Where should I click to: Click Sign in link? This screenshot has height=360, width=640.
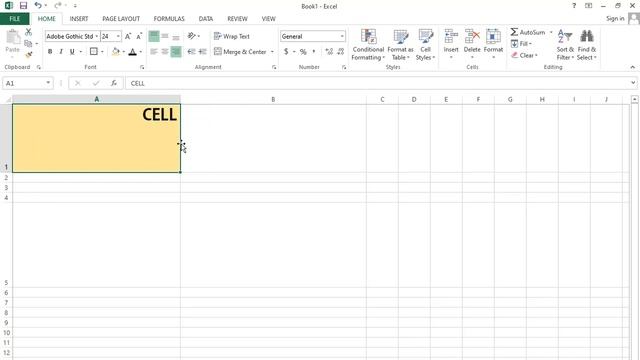pyautogui.click(x=615, y=18)
